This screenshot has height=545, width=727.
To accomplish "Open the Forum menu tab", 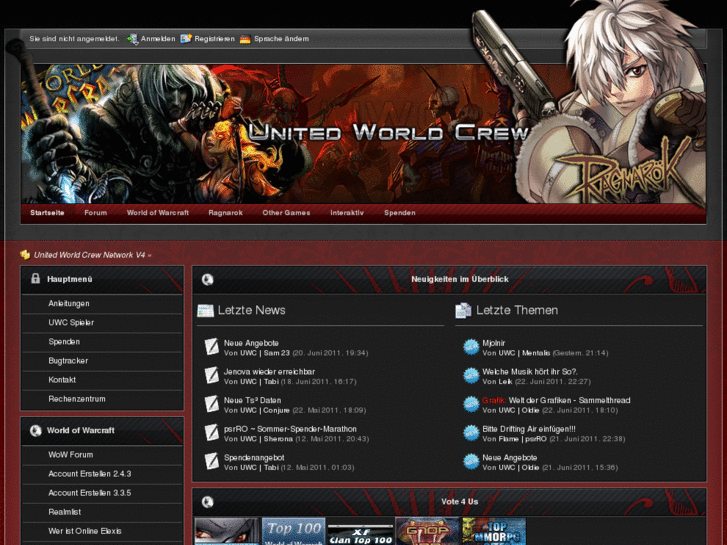I will tap(96, 213).
